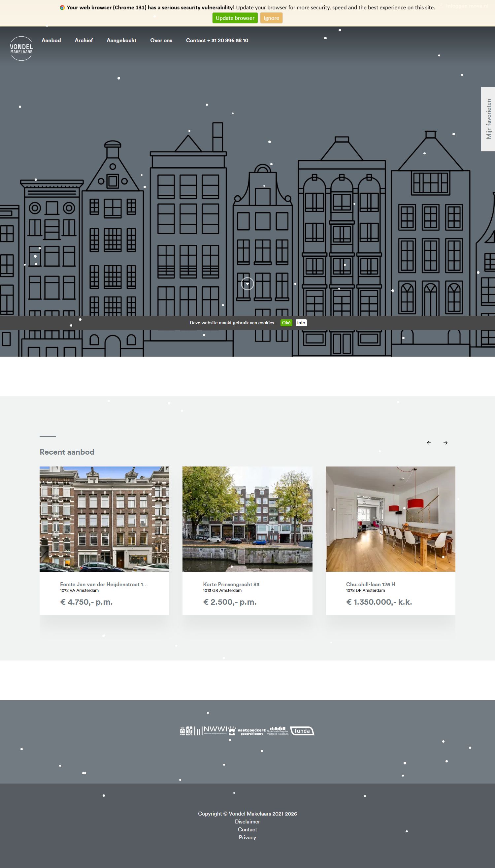
Task: Open the Mijn favorieten side tab
Action: tap(488, 119)
